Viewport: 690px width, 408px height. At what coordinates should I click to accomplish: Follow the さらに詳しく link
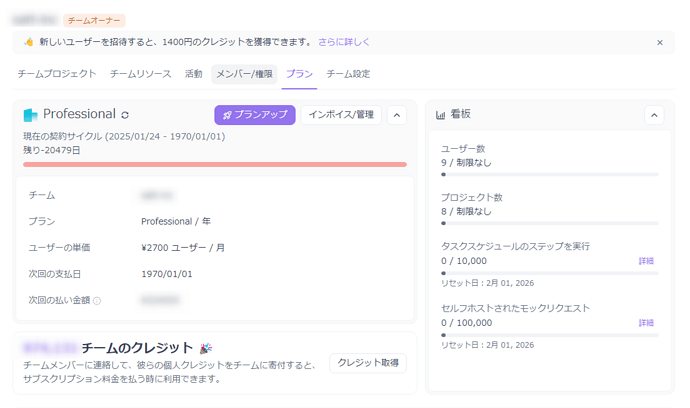344,43
